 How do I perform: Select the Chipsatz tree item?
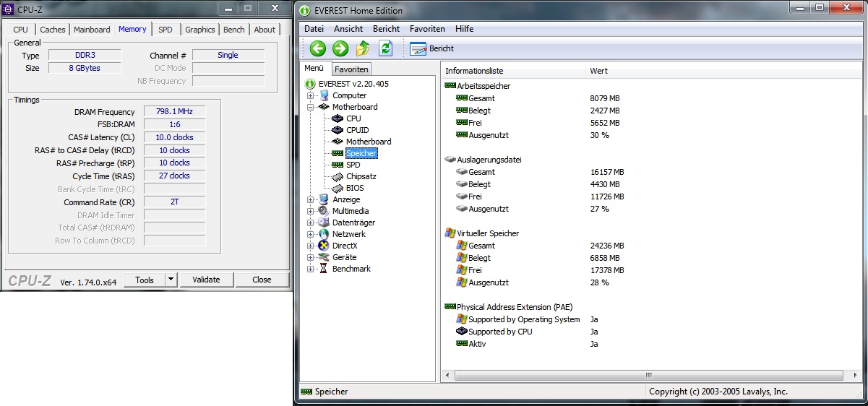[x=361, y=176]
